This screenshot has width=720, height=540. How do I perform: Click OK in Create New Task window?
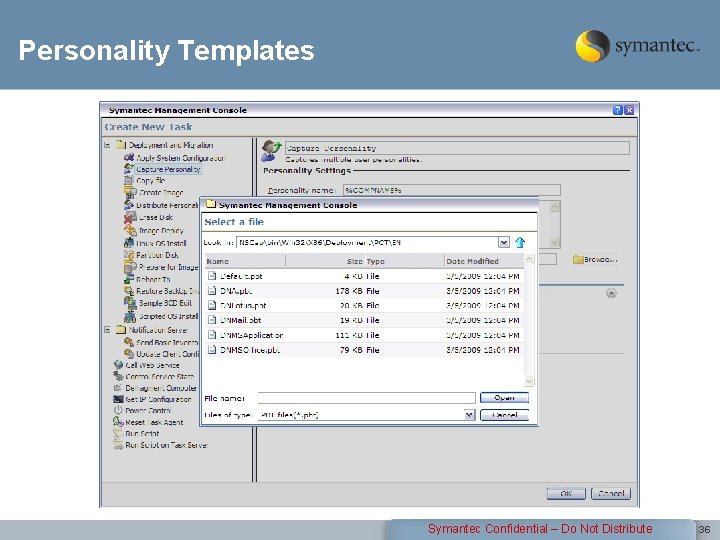(x=566, y=494)
